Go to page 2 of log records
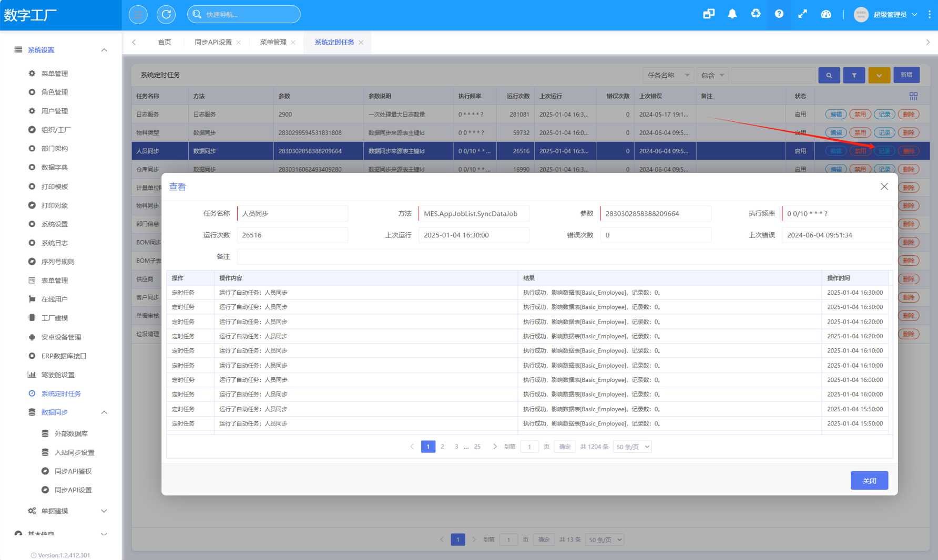Viewport: 938px width, 560px height. 442,447
